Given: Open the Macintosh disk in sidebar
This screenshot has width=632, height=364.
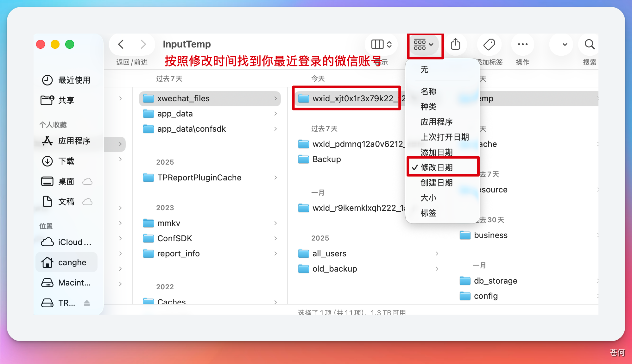Looking at the screenshot, I should (66, 283).
